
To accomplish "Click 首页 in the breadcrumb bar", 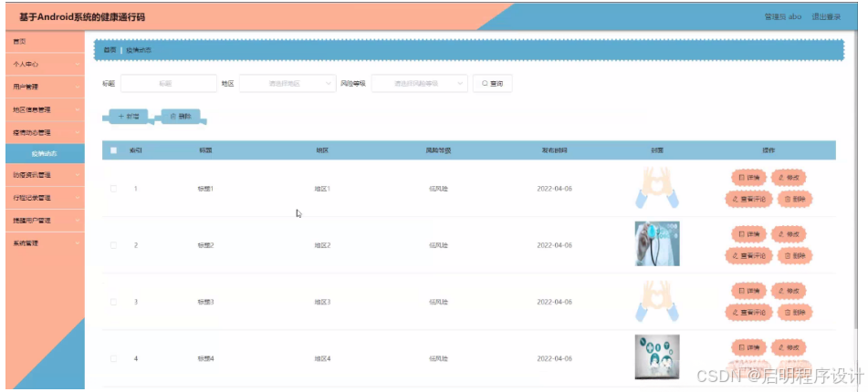I will [x=110, y=50].
